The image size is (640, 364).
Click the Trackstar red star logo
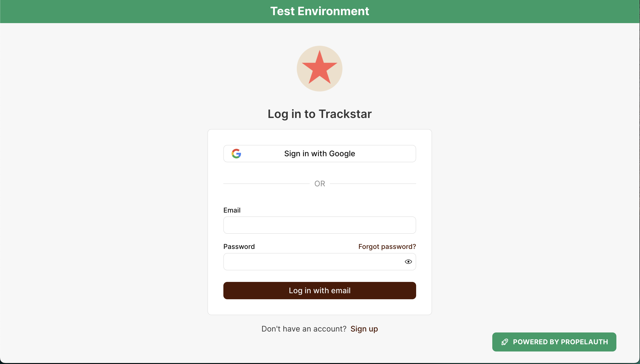pyautogui.click(x=320, y=68)
